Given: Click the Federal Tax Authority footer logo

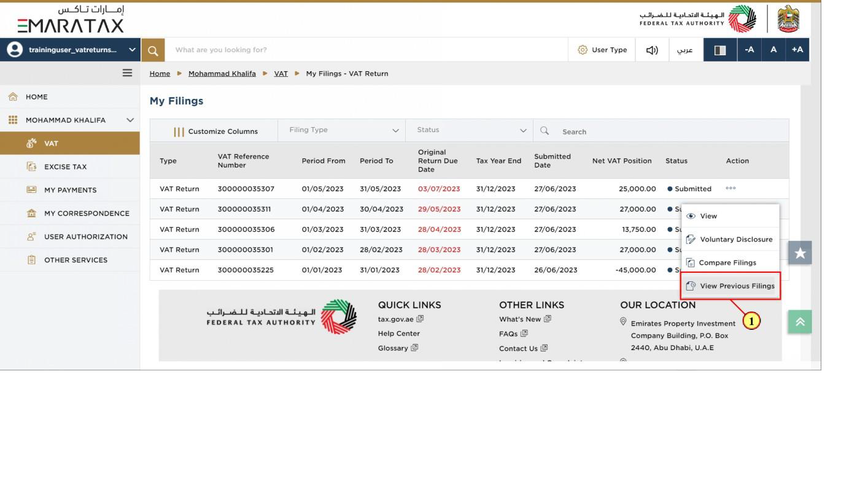Looking at the screenshot, I should (x=281, y=317).
